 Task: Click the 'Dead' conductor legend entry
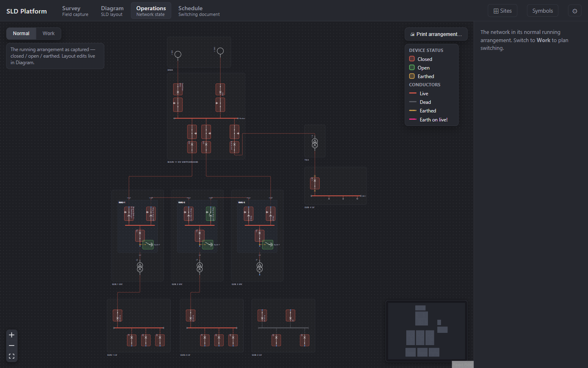tap(420, 102)
